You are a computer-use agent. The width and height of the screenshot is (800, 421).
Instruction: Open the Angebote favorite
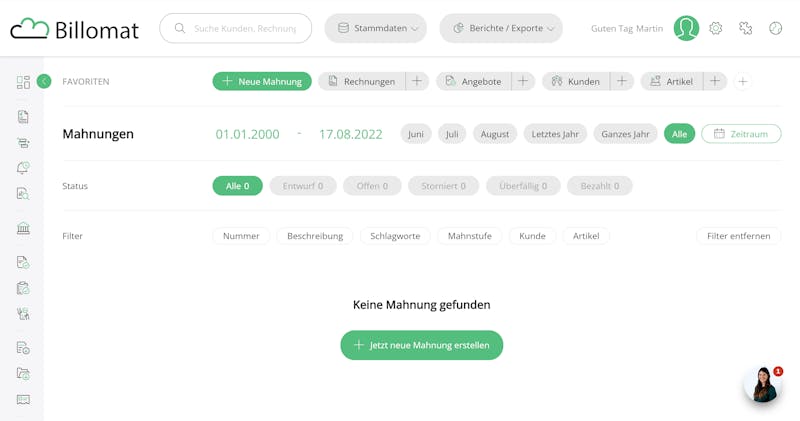pyautogui.click(x=474, y=81)
